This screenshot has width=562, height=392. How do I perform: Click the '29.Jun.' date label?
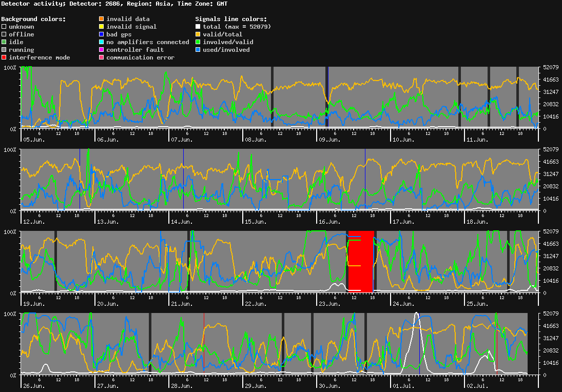point(256,386)
